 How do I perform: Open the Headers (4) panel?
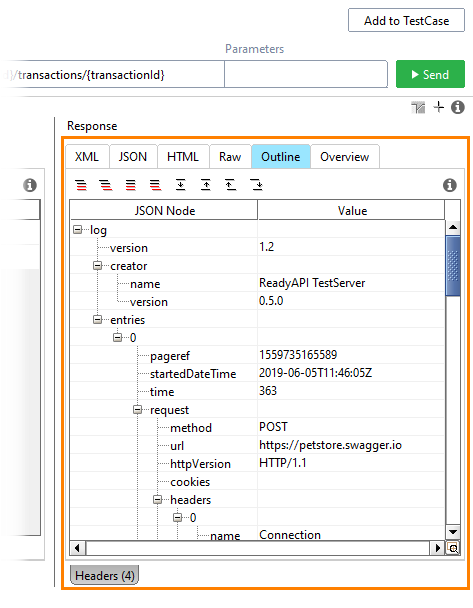pos(104,575)
